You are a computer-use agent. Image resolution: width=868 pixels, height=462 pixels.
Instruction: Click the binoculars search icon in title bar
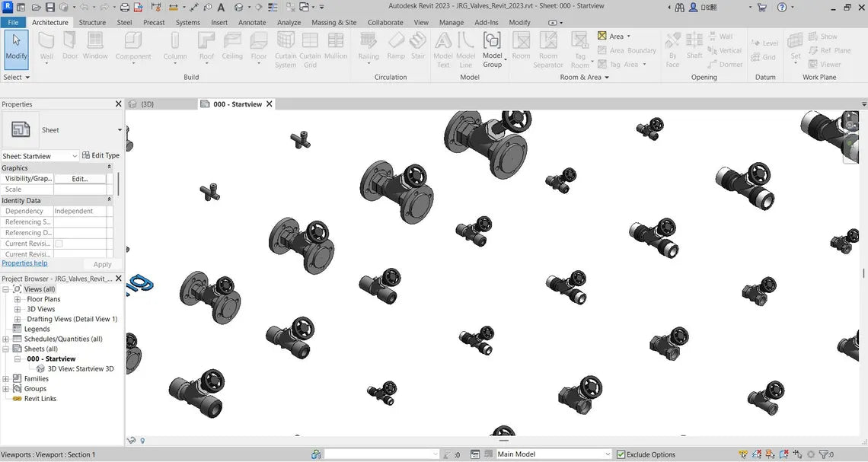[679, 7]
